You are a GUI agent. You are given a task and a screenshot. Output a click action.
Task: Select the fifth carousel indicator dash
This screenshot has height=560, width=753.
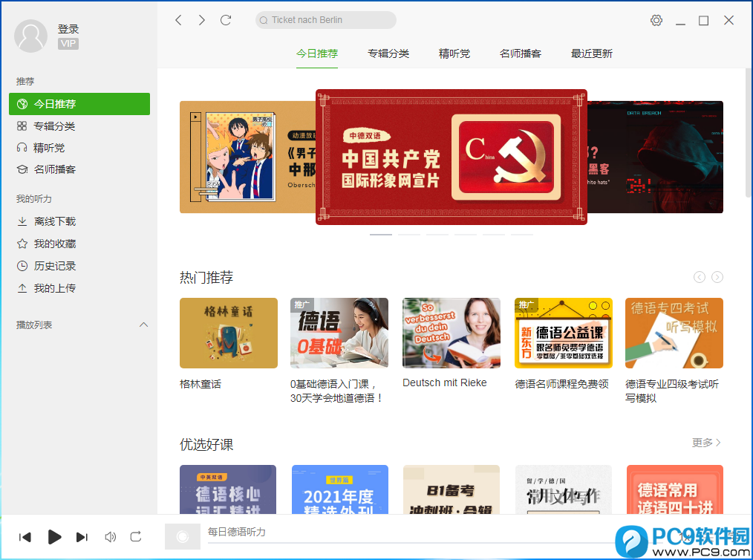pos(494,235)
